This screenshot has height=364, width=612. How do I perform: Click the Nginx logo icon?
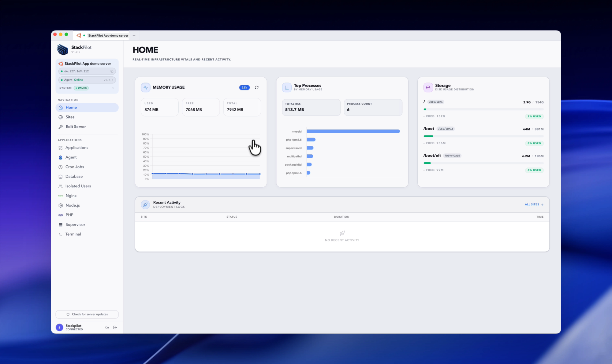[61, 196]
